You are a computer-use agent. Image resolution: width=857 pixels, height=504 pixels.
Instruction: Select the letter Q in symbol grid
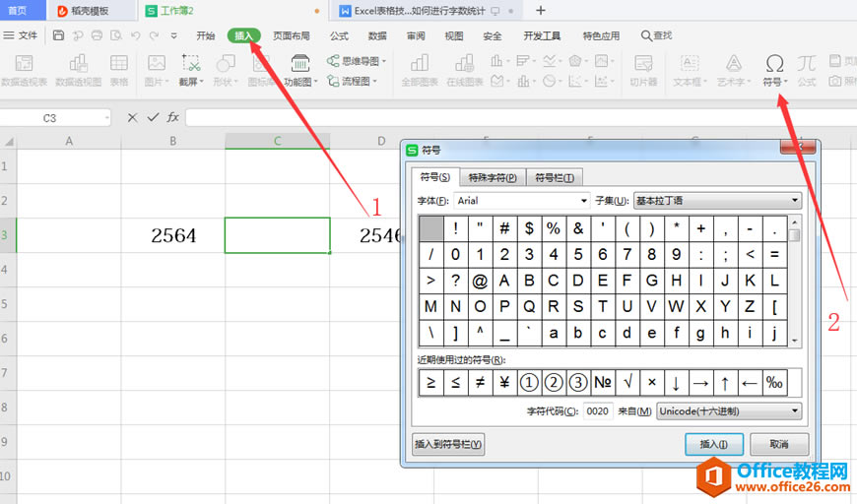pyautogui.click(x=529, y=307)
